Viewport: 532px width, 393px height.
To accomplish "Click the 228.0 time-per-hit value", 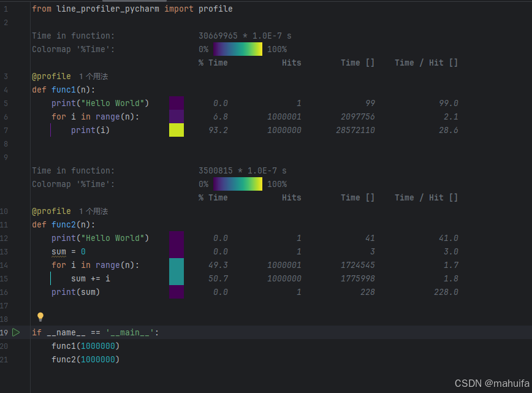I will click(446, 292).
